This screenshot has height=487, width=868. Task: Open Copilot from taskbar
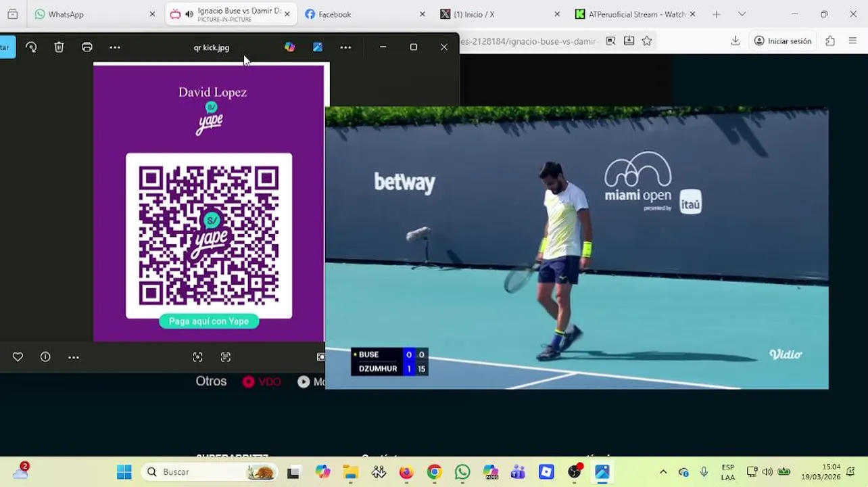point(322,472)
